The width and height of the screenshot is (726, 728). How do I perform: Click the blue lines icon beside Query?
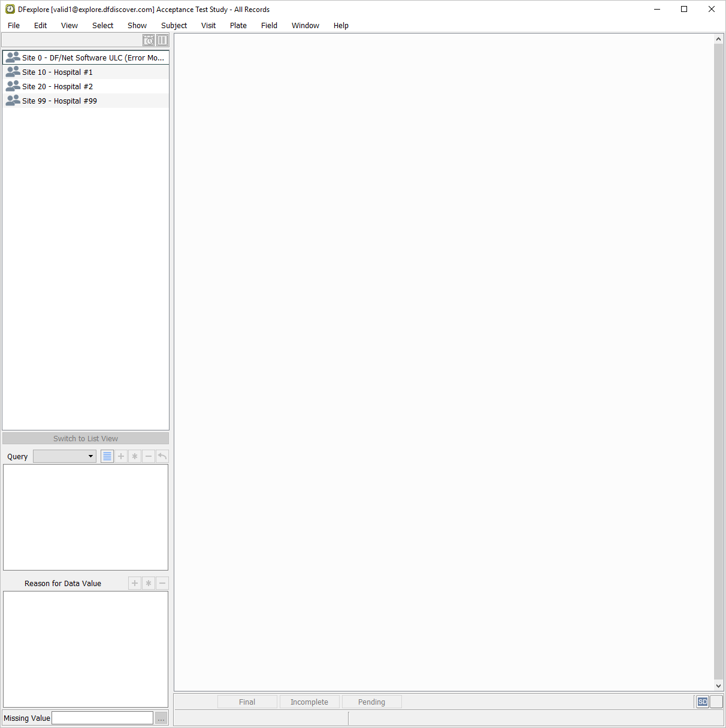[x=107, y=456]
